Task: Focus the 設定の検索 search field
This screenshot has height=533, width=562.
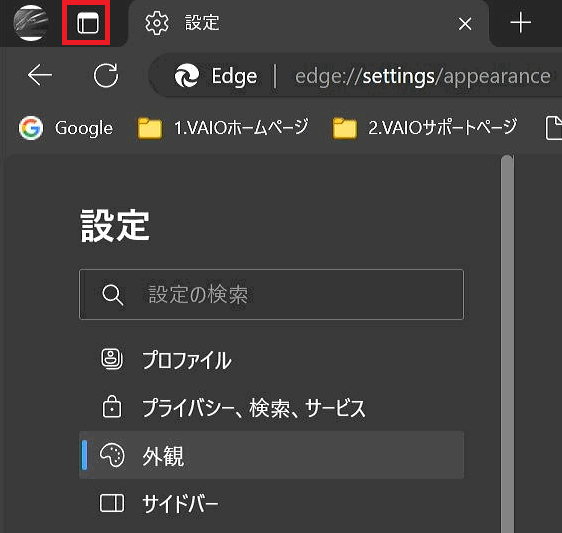Action: click(x=271, y=294)
